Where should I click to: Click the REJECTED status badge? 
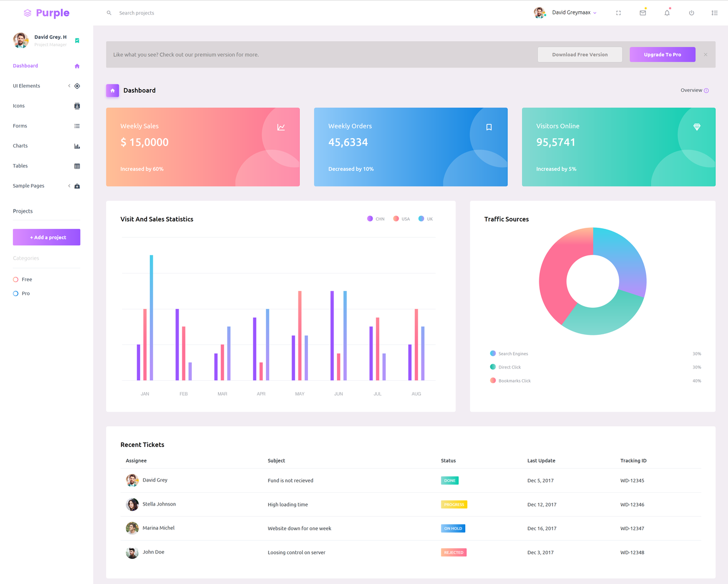coord(454,553)
